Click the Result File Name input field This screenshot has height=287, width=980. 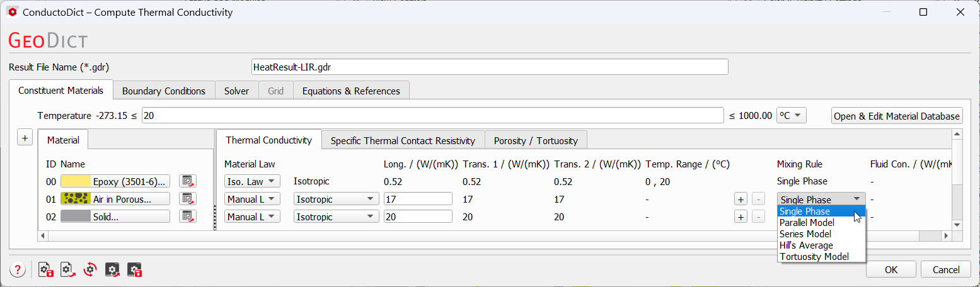[x=489, y=67]
